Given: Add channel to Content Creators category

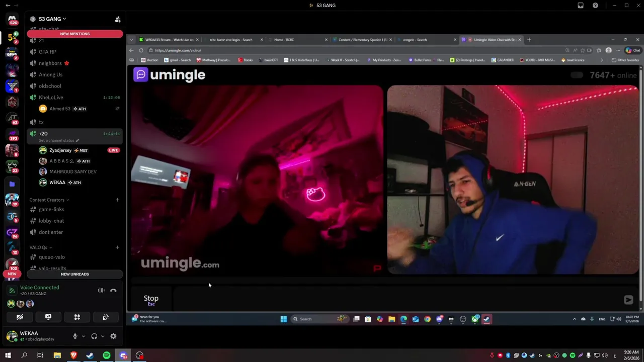Looking at the screenshot, I should 117,200.
